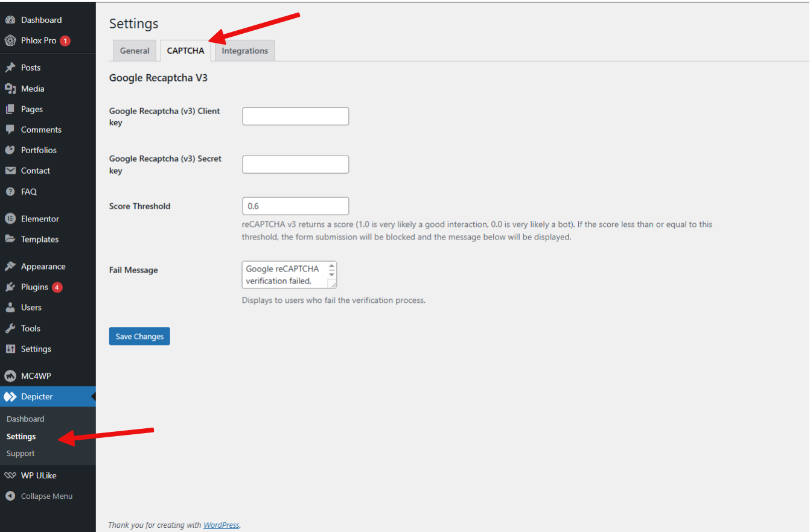This screenshot has width=810, height=532.
Task: Click the Pages icon in sidebar
Action: [10, 109]
